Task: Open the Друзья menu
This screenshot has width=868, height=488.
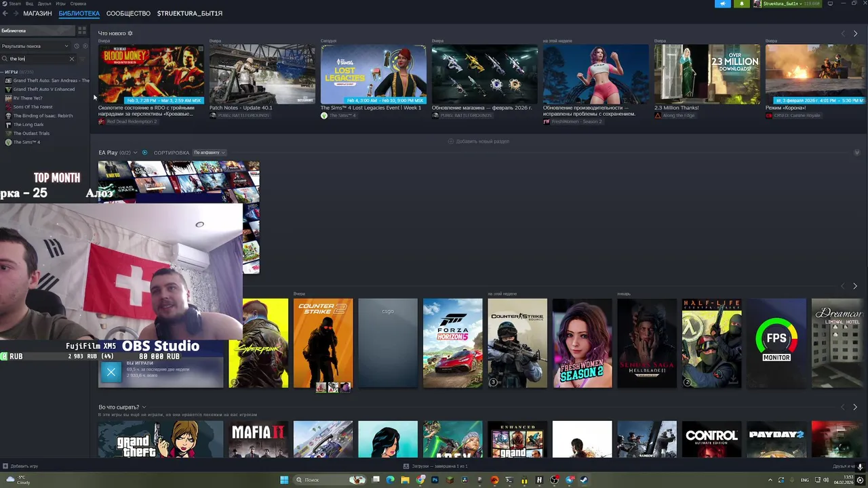Action: [x=44, y=3]
